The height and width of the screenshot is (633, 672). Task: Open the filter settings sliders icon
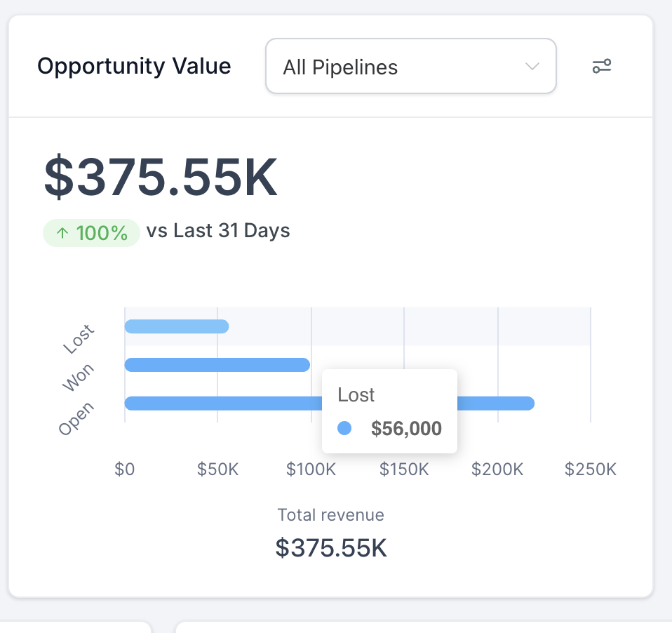click(601, 67)
